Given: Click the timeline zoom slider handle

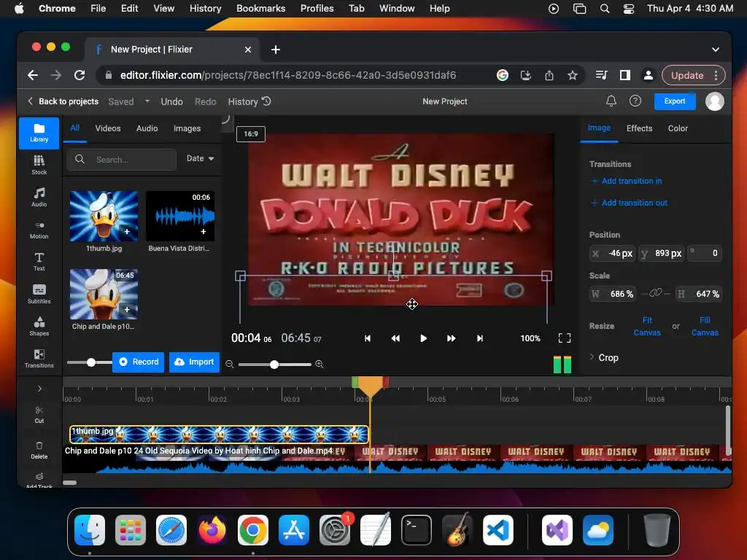Looking at the screenshot, I should [x=274, y=365].
